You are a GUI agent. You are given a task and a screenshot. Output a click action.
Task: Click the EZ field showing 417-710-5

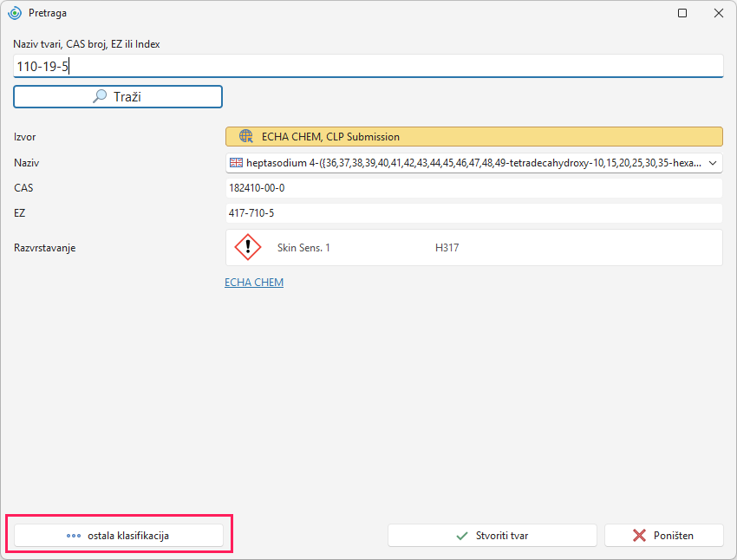point(473,213)
